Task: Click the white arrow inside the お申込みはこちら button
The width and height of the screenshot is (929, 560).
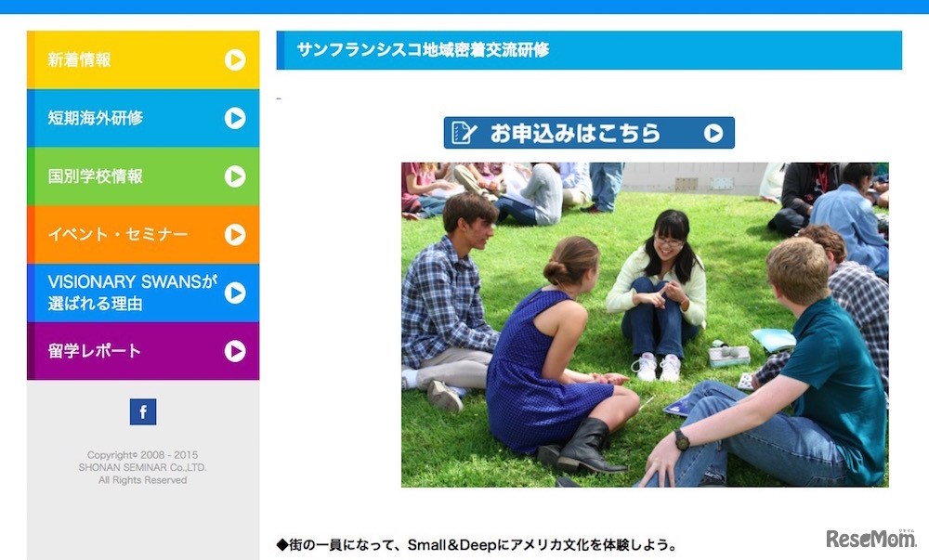Action: pyautogui.click(x=713, y=133)
